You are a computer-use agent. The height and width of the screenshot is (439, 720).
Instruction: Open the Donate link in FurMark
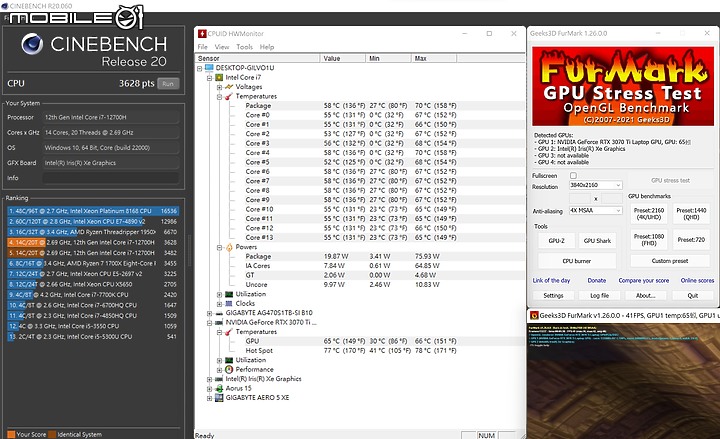pyautogui.click(x=596, y=281)
